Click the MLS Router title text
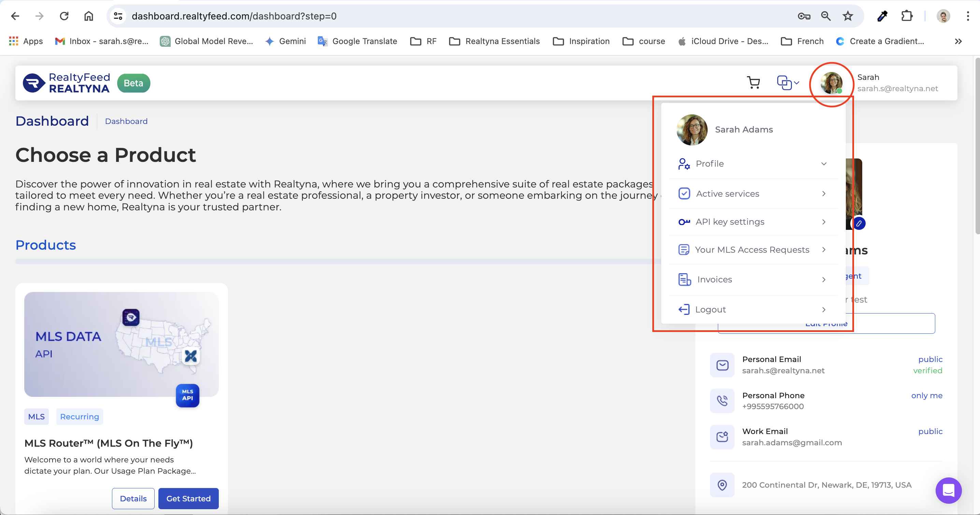The height and width of the screenshot is (515, 980). (x=109, y=443)
